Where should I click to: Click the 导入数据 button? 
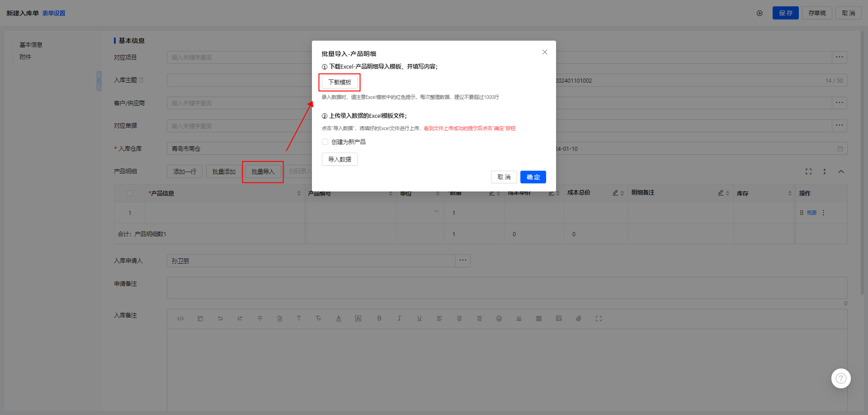(x=340, y=159)
